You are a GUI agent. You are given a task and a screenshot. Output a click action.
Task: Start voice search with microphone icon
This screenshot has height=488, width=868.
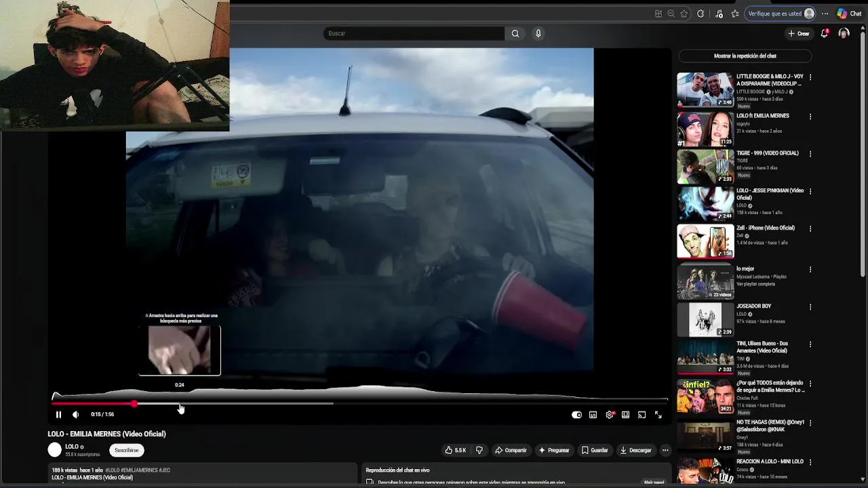click(538, 33)
